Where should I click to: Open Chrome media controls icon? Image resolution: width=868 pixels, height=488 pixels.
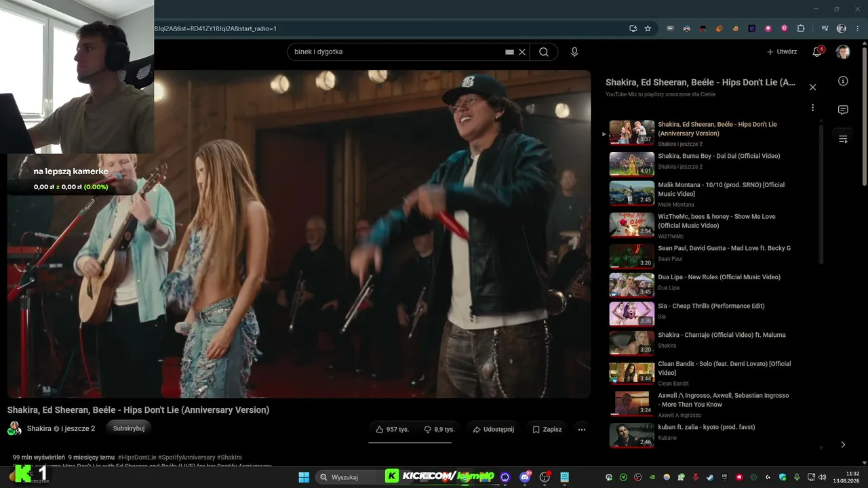825,28
